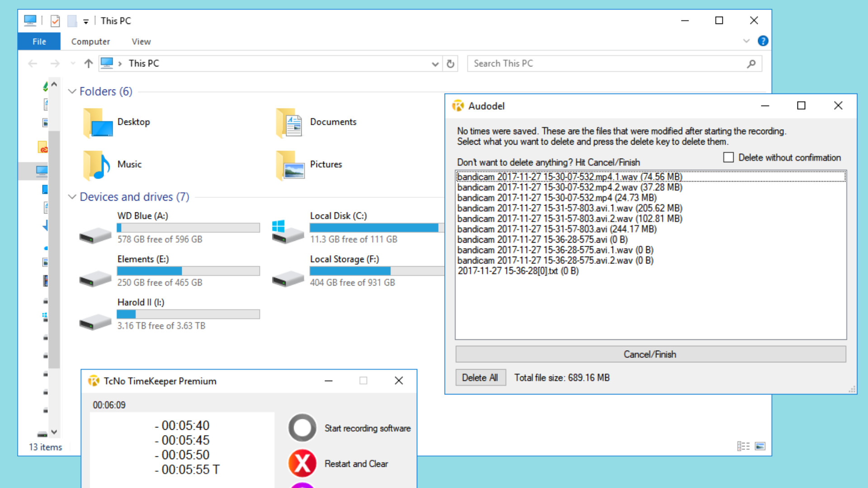Collapse the Folders (6) section
Image resolution: width=868 pixels, height=488 pixels.
(x=72, y=91)
